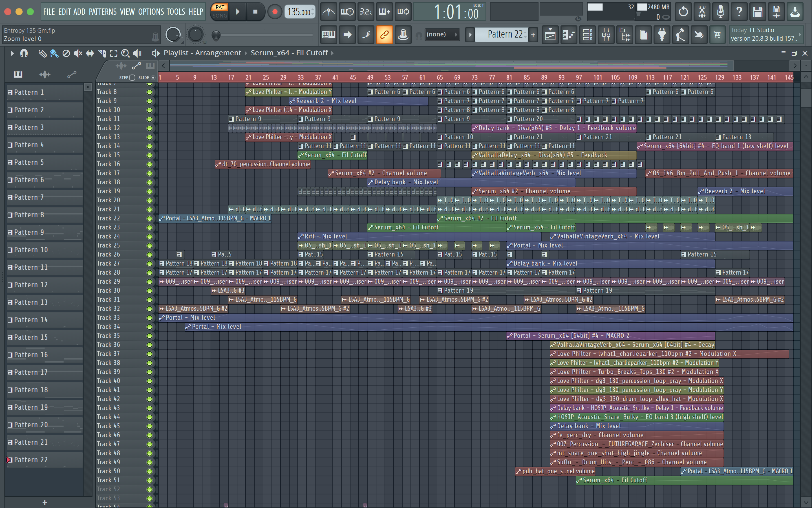Screen dimensions: 812x508
Task: Open the plugin picker icon
Action: [662, 35]
